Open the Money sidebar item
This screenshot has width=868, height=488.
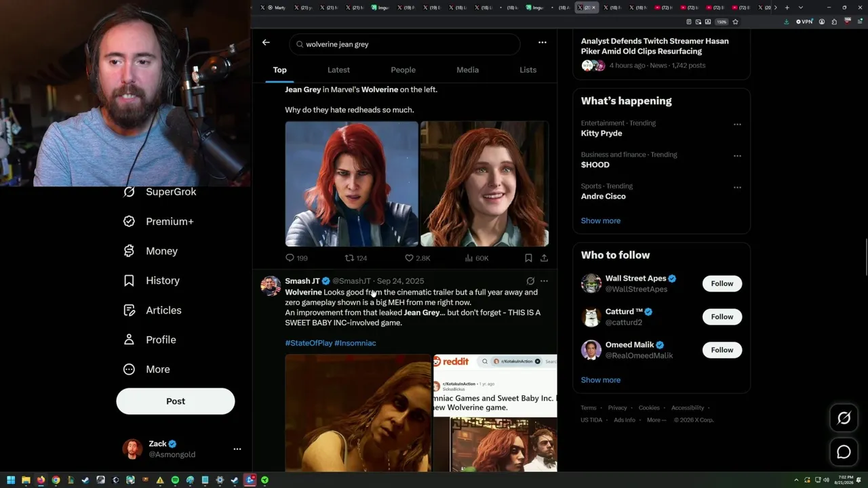click(151, 251)
